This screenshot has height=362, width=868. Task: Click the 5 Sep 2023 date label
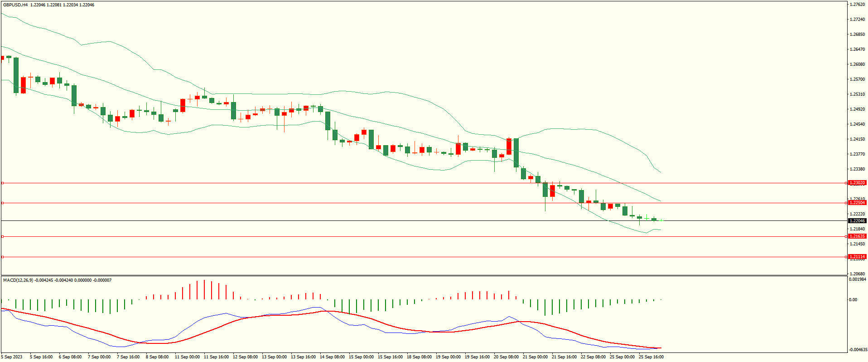click(x=11, y=357)
